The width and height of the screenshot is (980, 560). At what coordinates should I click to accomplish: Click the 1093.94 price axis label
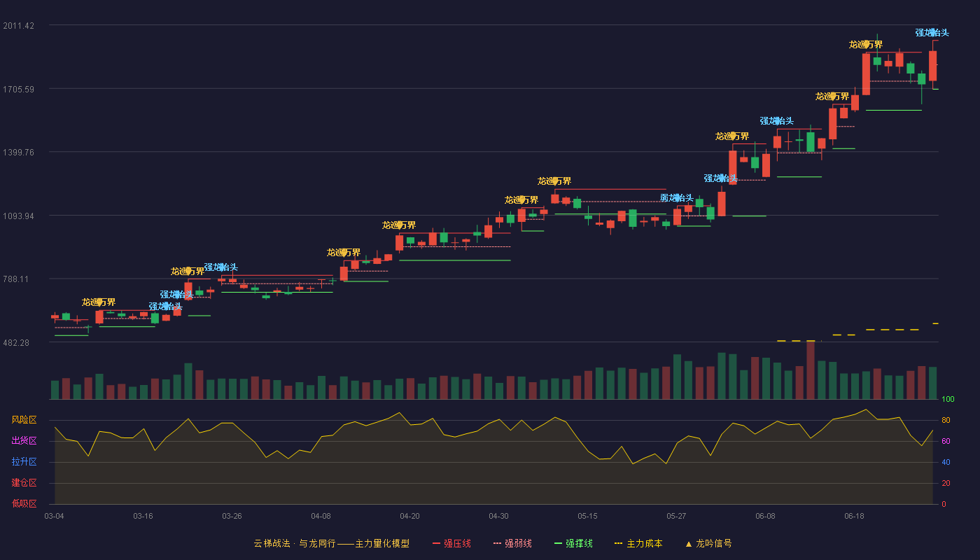click(x=18, y=216)
